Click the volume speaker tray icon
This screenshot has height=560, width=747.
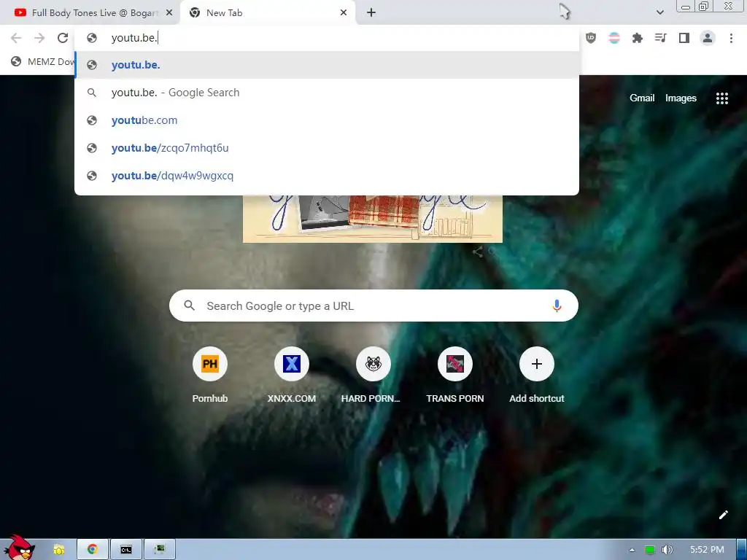[x=667, y=550]
